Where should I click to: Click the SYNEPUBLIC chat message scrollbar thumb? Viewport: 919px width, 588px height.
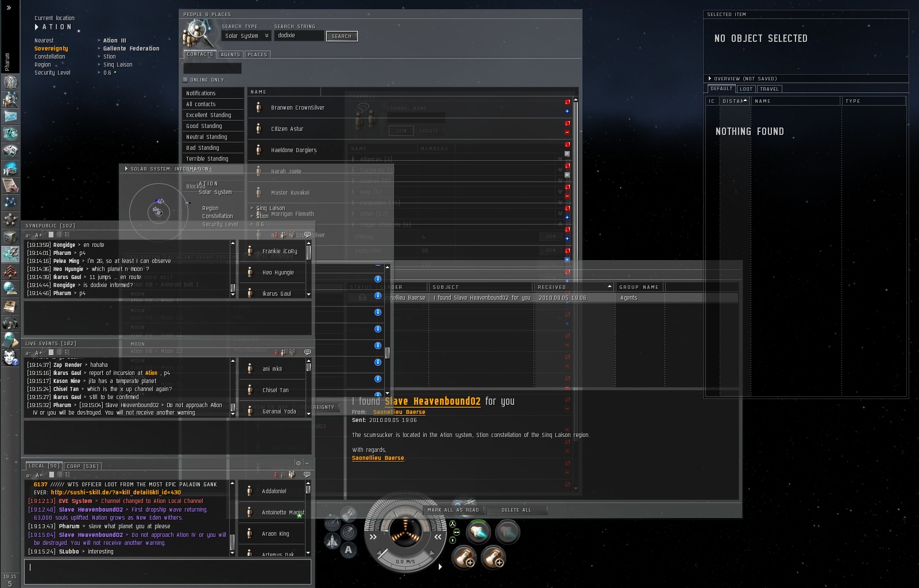point(233,288)
